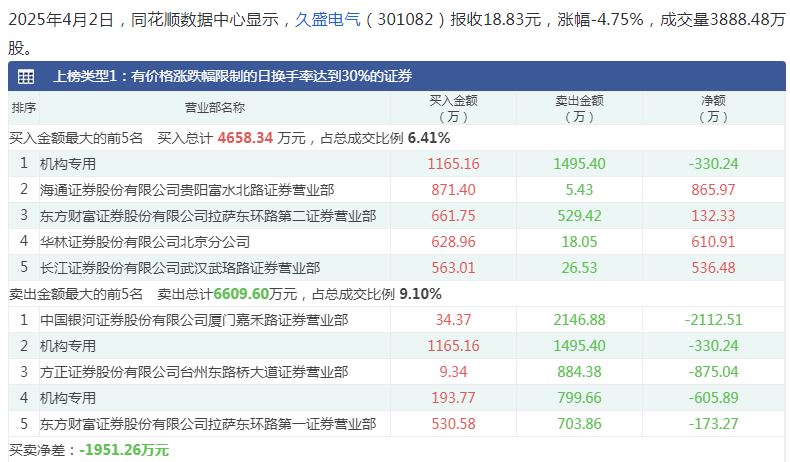The width and height of the screenshot is (790, 462).
Task: Click the 买入金额（万） column header
Action: coord(453,108)
